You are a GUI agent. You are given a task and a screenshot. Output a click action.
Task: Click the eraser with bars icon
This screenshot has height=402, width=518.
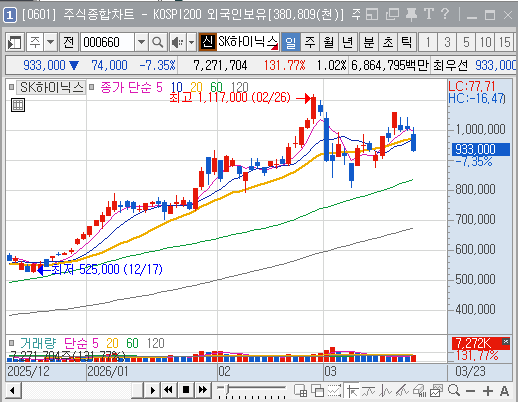point(419,391)
